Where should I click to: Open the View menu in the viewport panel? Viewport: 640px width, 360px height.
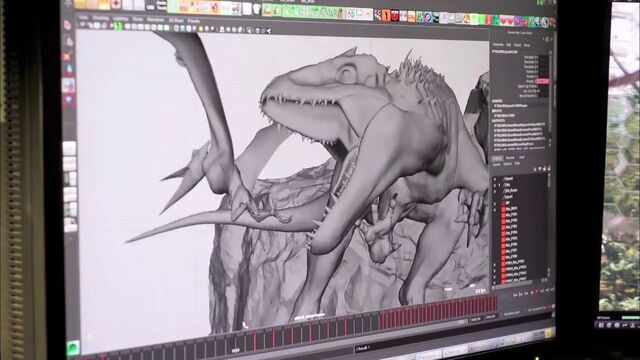pyautogui.click(x=83, y=18)
